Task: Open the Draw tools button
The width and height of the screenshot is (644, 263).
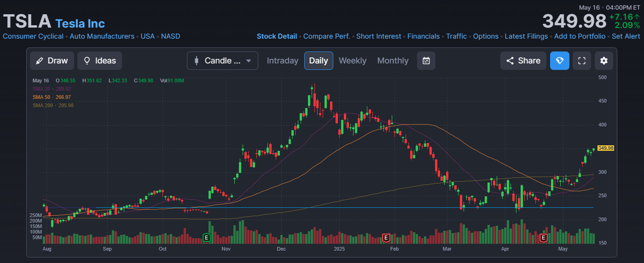Action: click(52, 61)
